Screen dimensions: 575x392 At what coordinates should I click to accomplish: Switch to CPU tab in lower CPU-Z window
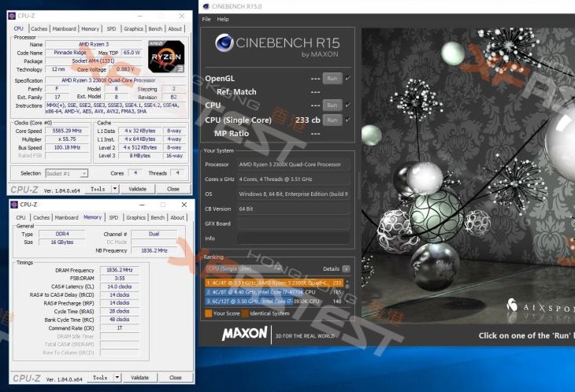(x=21, y=217)
